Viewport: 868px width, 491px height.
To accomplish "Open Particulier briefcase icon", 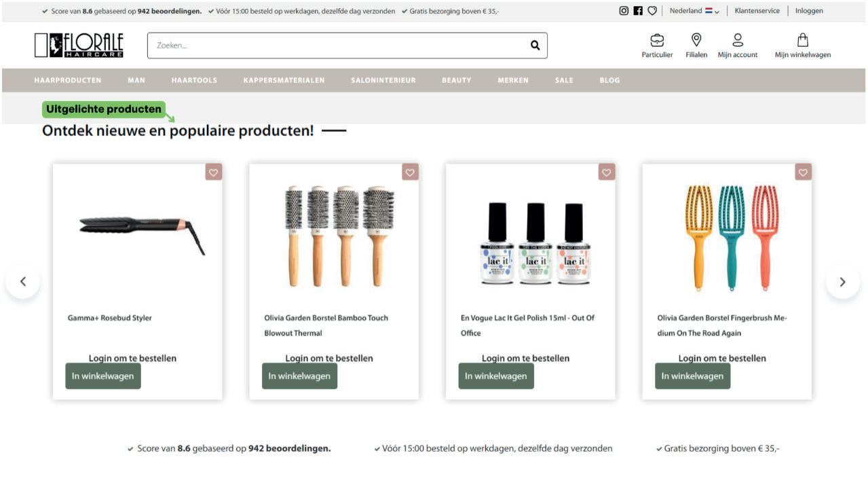I will 657,40.
